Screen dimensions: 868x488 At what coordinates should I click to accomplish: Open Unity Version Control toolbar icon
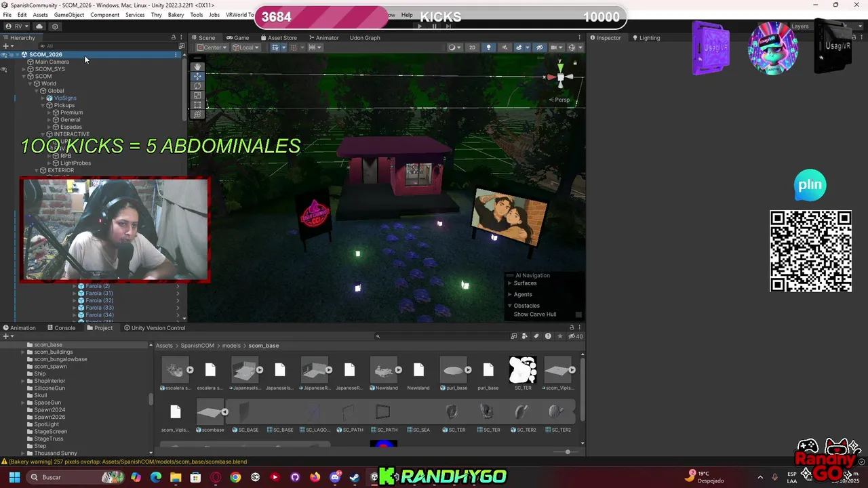[x=55, y=26]
